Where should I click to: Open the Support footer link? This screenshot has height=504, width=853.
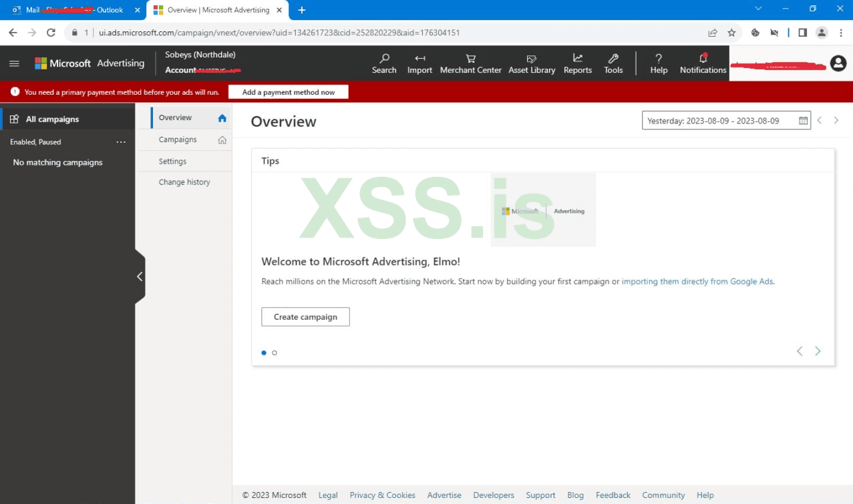(540, 495)
